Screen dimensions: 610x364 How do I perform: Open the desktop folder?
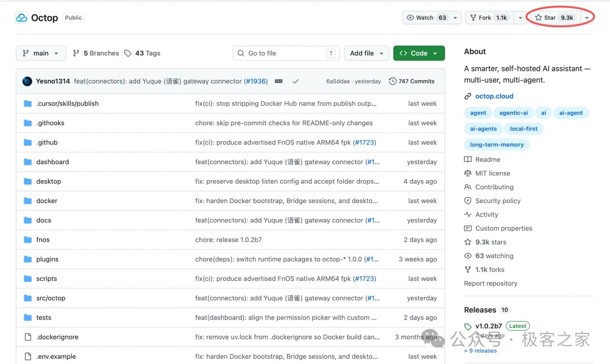[x=49, y=181]
